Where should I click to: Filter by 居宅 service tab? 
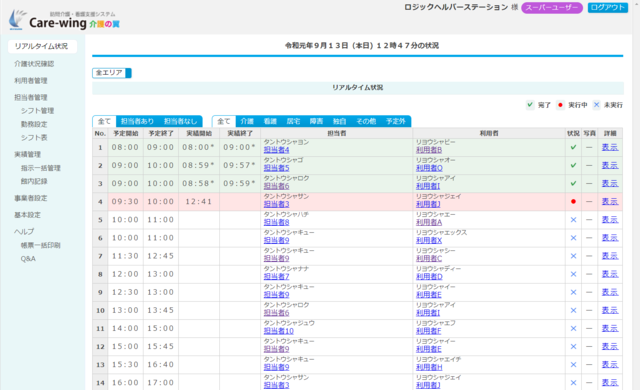click(x=293, y=121)
